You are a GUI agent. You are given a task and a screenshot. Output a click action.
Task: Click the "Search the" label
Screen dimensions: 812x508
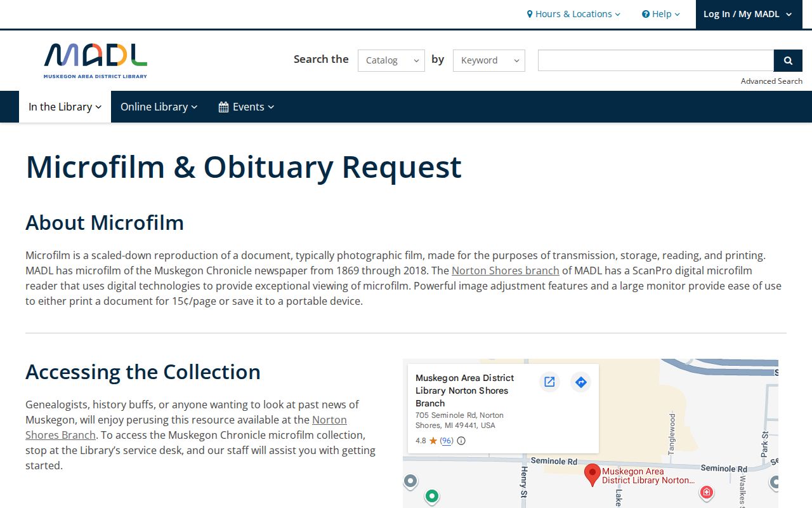[x=321, y=59]
